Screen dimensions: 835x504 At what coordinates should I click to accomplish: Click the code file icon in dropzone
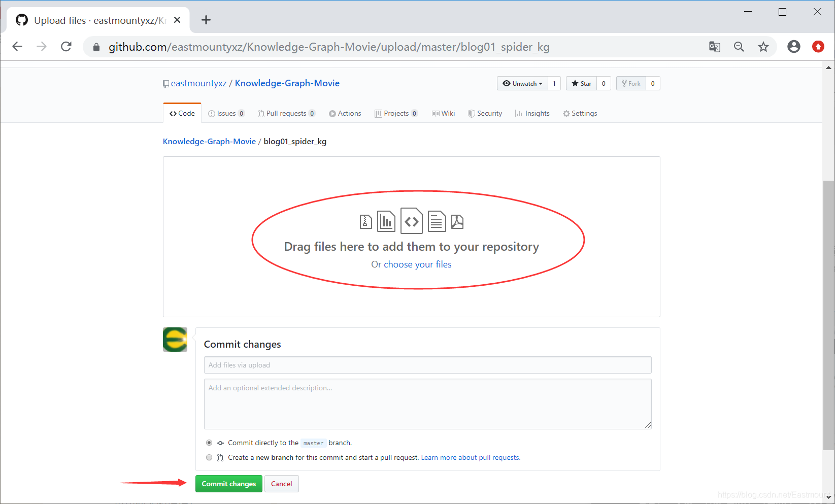click(x=412, y=221)
